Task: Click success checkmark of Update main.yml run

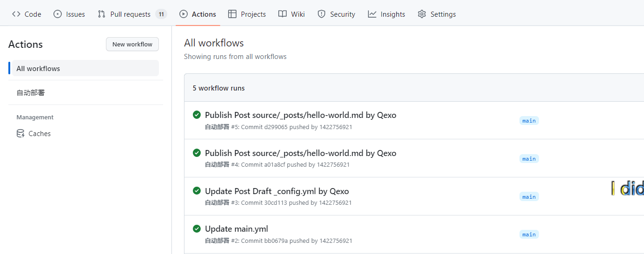Action: point(197,228)
